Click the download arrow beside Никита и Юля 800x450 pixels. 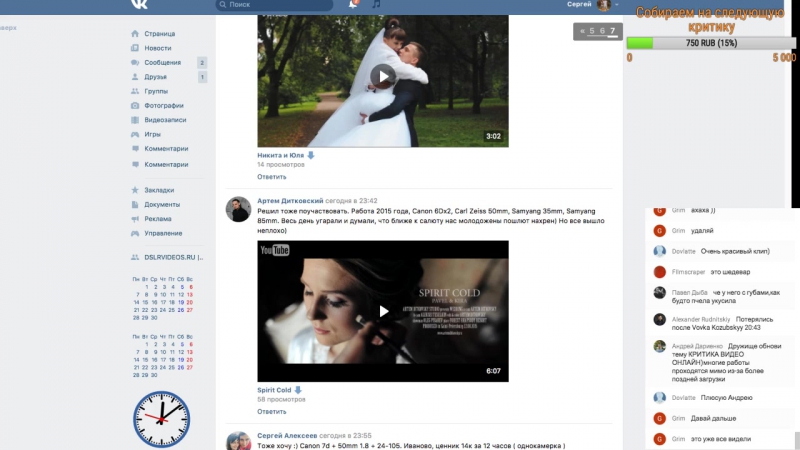pyautogui.click(x=311, y=155)
